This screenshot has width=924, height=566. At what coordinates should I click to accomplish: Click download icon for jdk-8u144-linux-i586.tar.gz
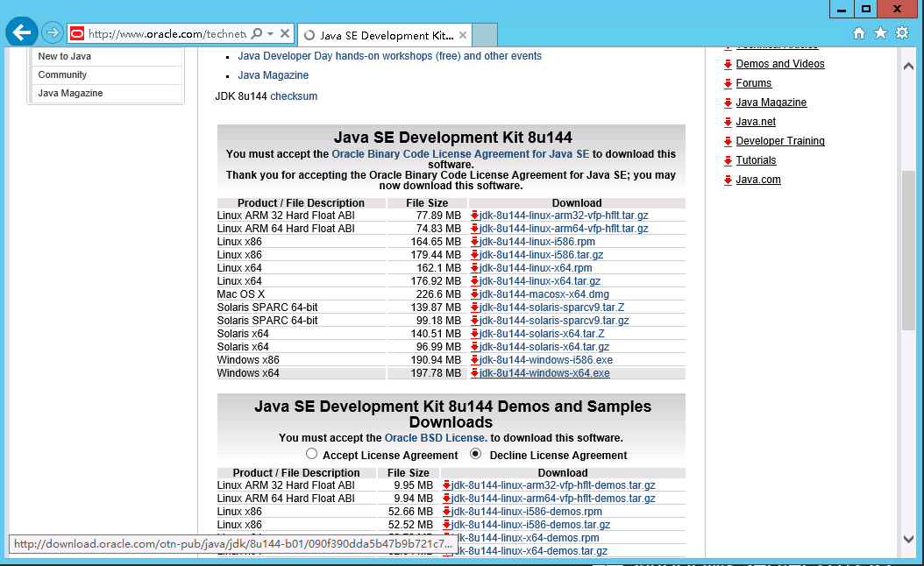[x=474, y=255]
